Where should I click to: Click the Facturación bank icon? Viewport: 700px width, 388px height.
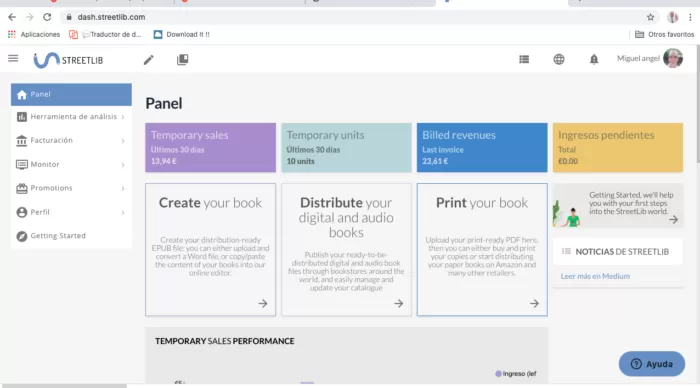coord(21,141)
